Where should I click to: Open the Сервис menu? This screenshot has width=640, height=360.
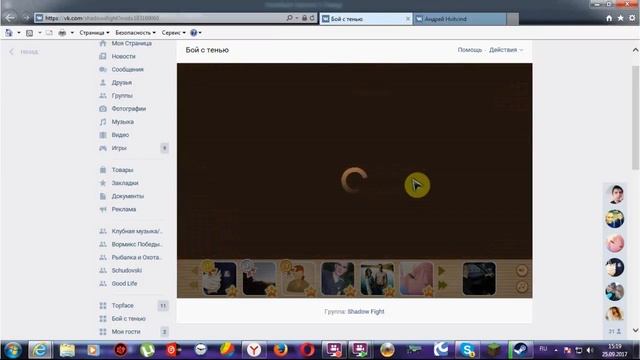(x=173, y=33)
